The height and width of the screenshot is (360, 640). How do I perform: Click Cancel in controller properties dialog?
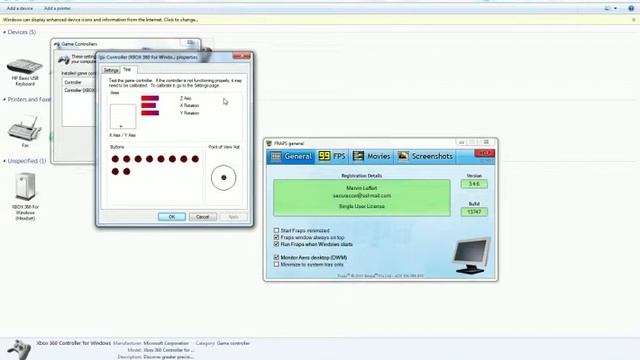coord(202,217)
